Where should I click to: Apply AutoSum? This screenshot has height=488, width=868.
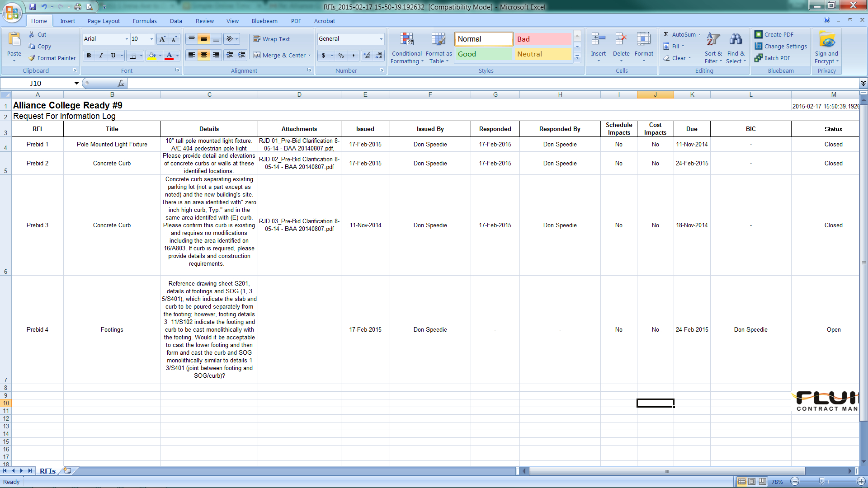682,34
